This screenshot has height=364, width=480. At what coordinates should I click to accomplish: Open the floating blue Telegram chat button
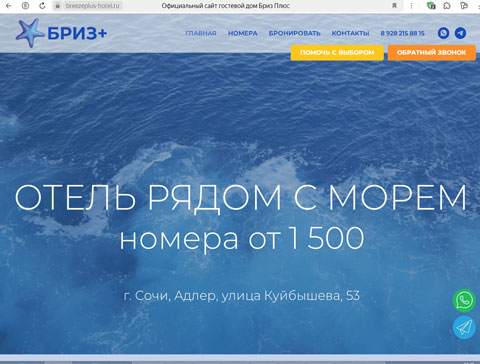(x=464, y=327)
